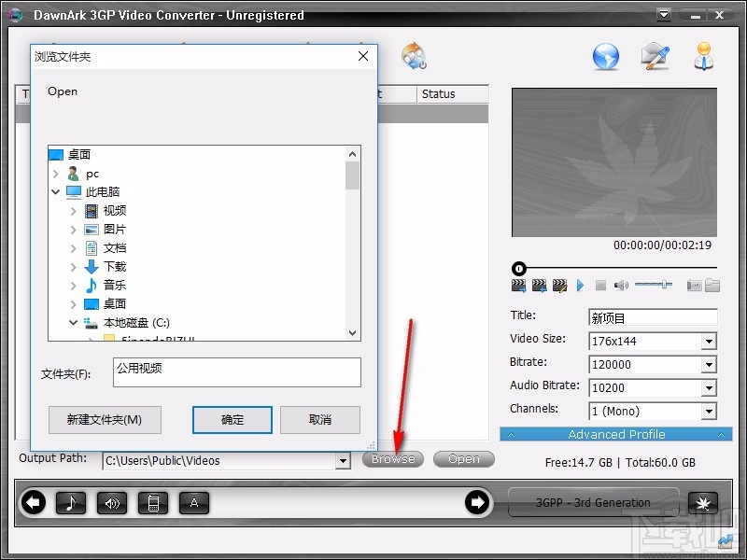Image resolution: width=747 pixels, height=560 pixels.
Task: Select the mobile phone output icon
Action: (153, 502)
